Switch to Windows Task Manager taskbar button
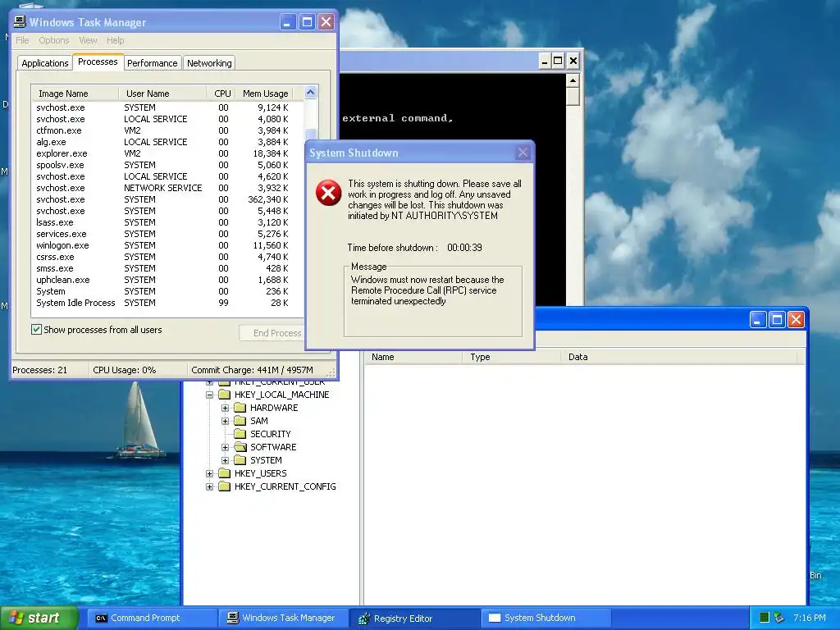840x630 pixels. click(x=283, y=618)
